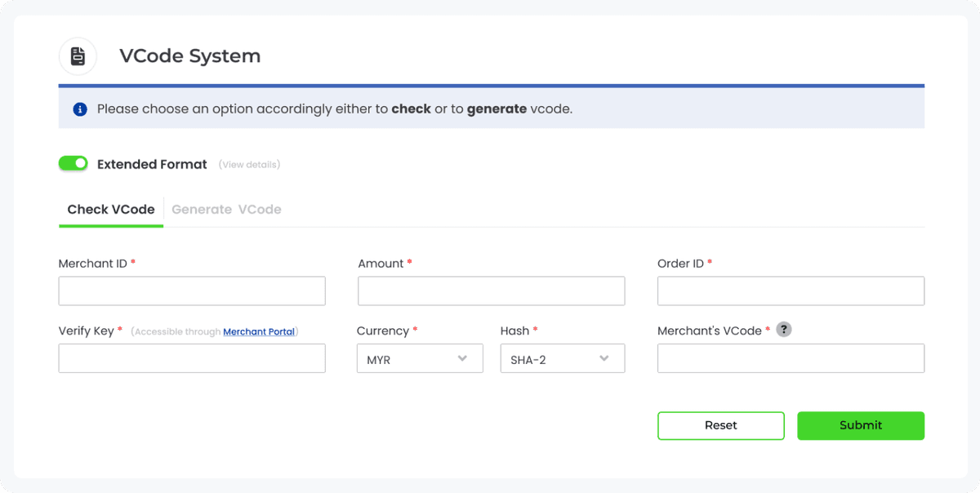This screenshot has width=980, height=493.
Task: Click the View details link
Action: pyautogui.click(x=249, y=164)
